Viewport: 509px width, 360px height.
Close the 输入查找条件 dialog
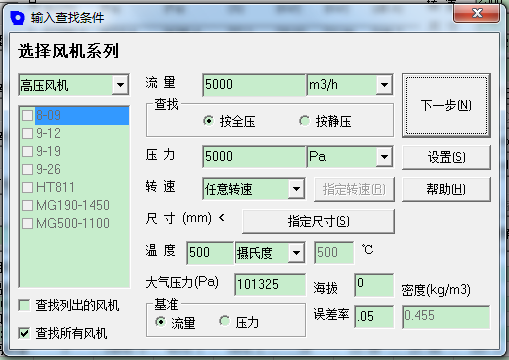tap(477, 13)
